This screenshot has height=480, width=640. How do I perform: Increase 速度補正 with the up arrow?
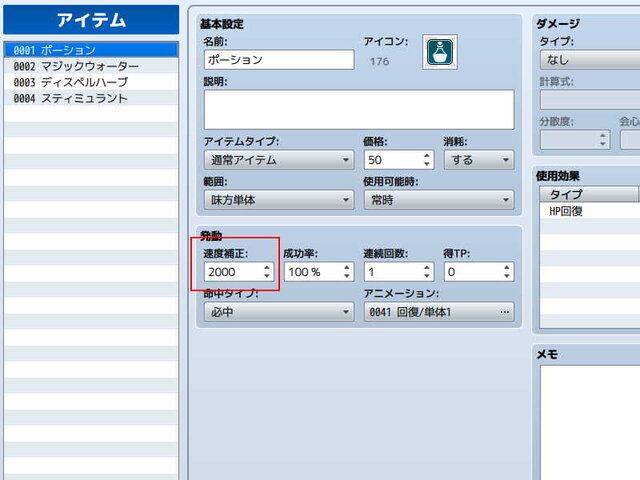pos(267,268)
